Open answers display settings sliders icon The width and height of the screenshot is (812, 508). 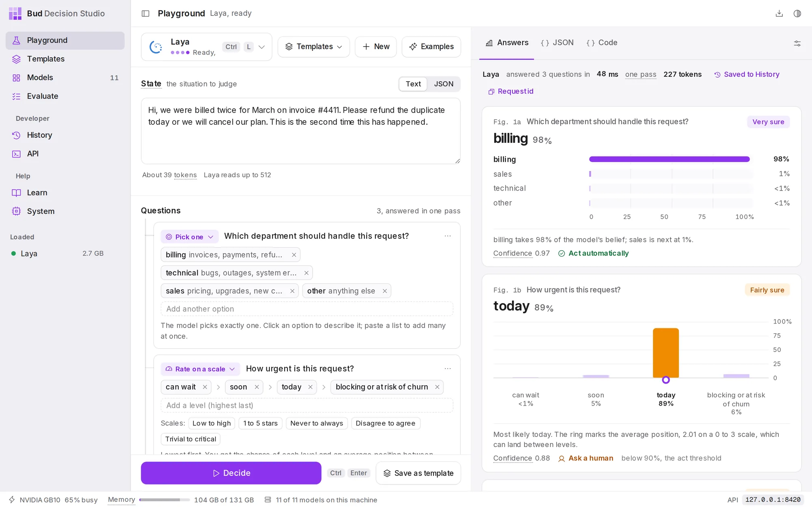click(797, 43)
